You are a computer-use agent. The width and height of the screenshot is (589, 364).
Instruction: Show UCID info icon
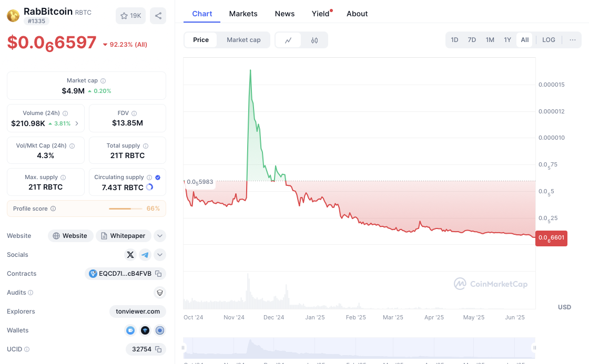[x=27, y=349]
